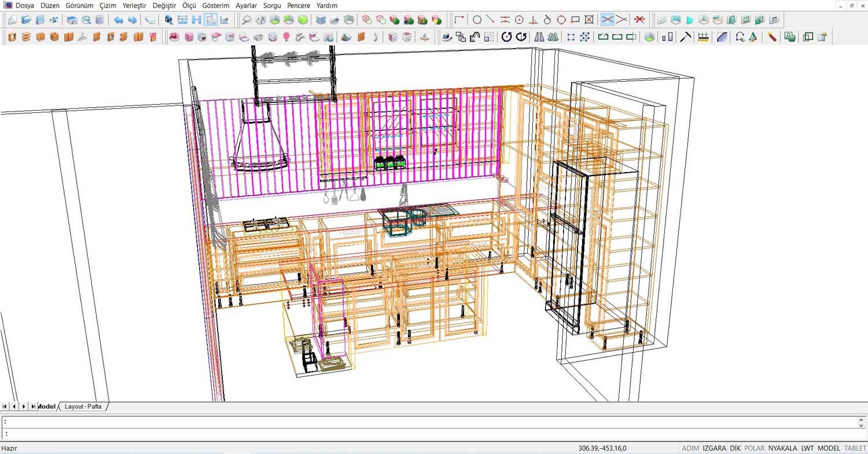Toggle DİK ortho mode in status bar

(735, 448)
